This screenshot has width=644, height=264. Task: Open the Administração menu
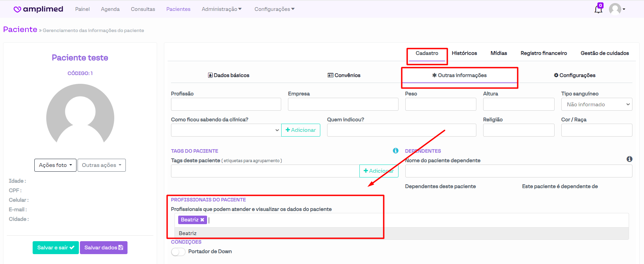[221, 9]
